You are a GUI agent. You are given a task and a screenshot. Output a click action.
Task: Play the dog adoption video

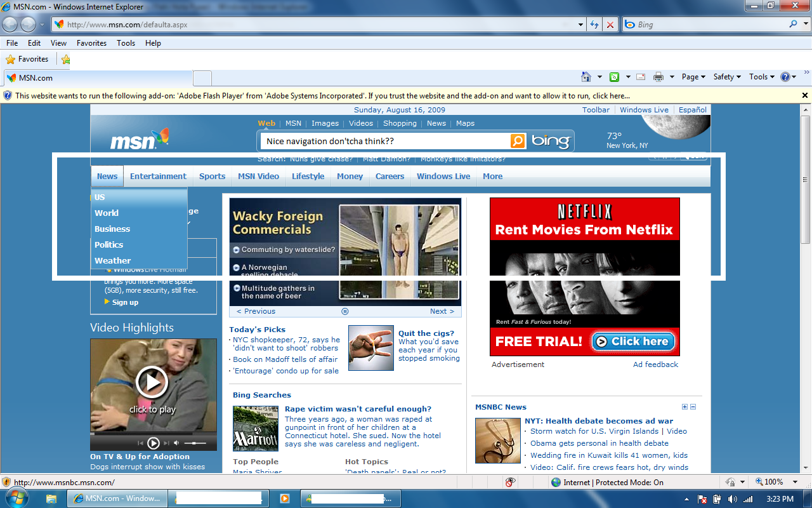[153, 382]
